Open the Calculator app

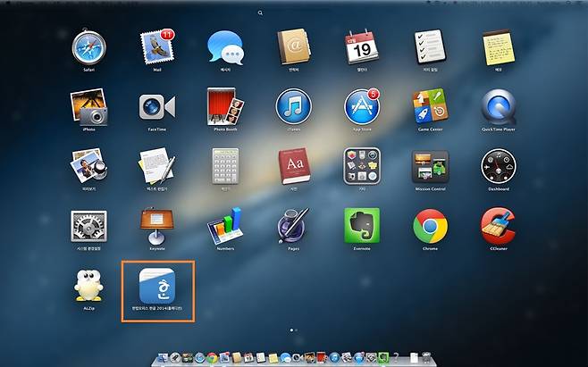click(225, 167)
